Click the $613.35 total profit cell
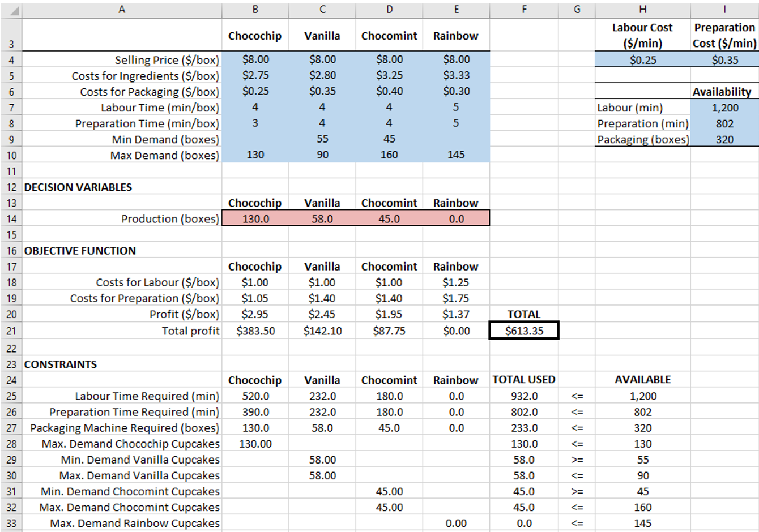The width and height of the screenshot is (759, 532). tap(524, 331)
